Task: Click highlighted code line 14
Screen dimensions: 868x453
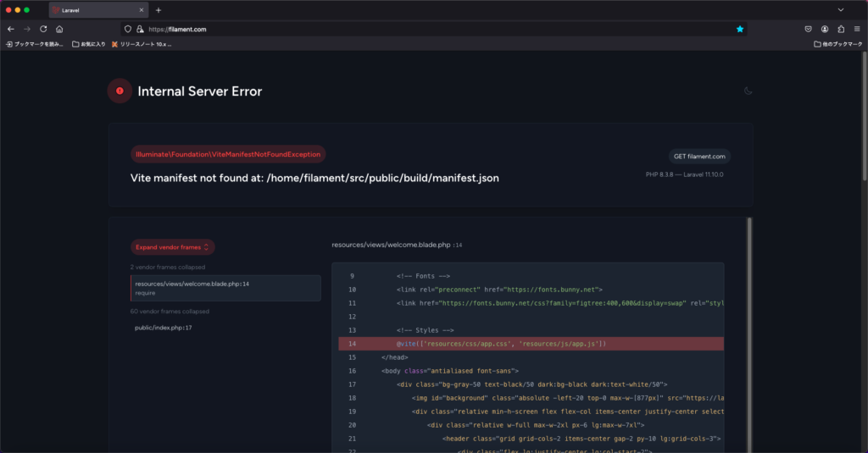Action: pos(531,344)
